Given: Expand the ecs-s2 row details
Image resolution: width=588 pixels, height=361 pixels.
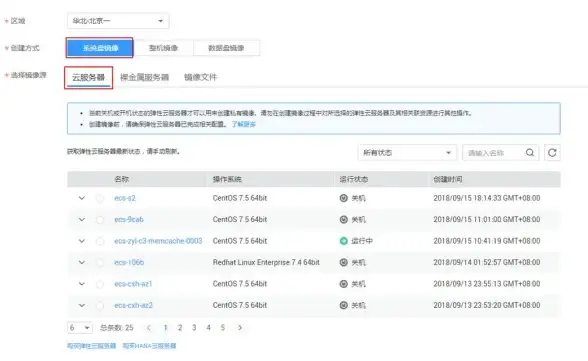Looking at the screenshot, I should (82, 198).
